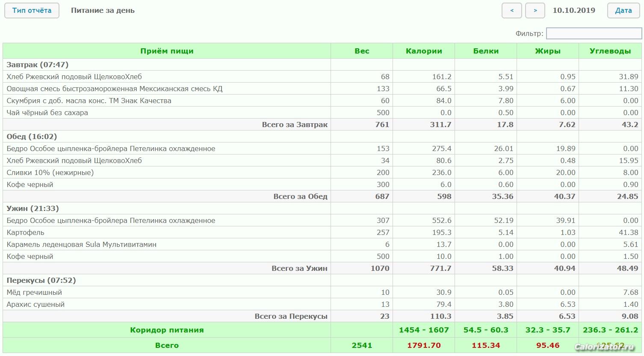This screenshot has width=644, height=356.
Task: Click the potato carbs value 41.38
Action: click(x=628, y=232)
